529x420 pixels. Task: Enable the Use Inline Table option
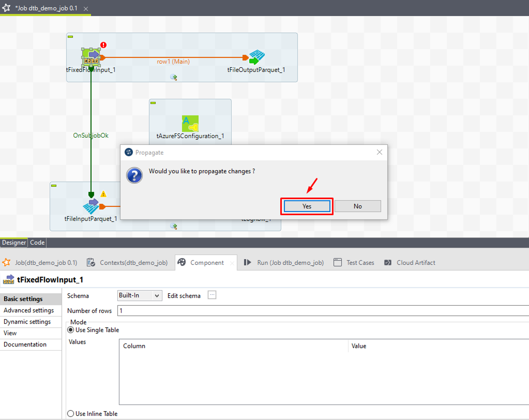[71, 414]
